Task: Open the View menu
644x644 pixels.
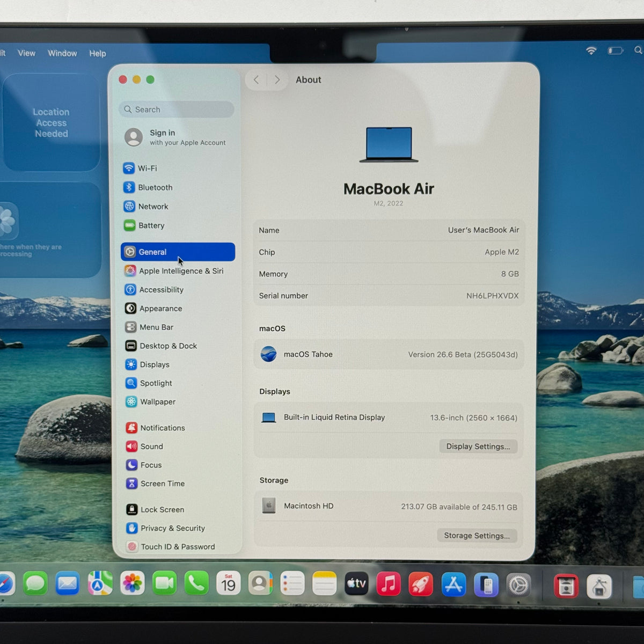Action: pos(26,53)
